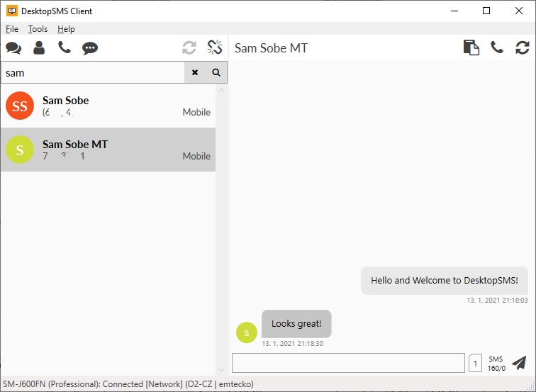Select the Sam Sobe MT contact
Viewport: 536px width, 392px height.
[x=108, y=150]
